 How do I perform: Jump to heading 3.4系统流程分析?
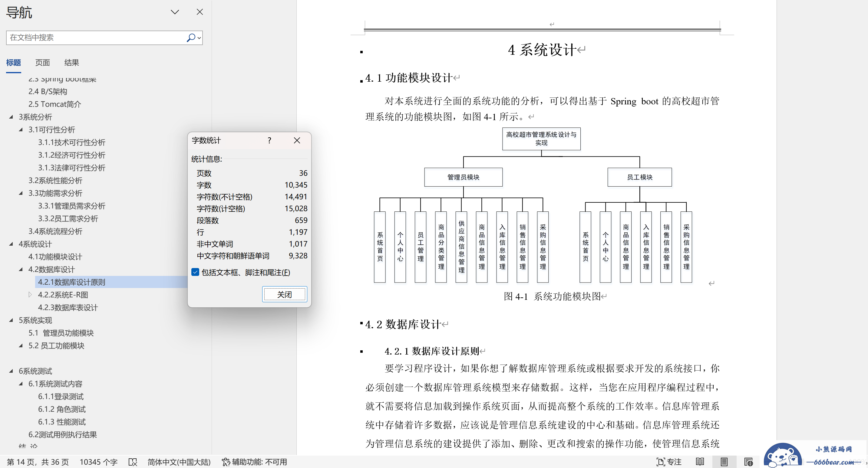coord(55,231)
